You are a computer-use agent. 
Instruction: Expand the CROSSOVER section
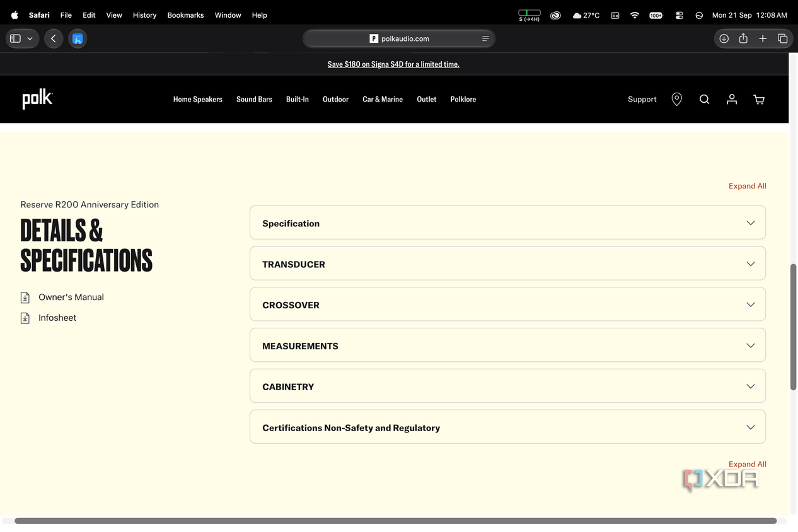[x=507, y=304]
